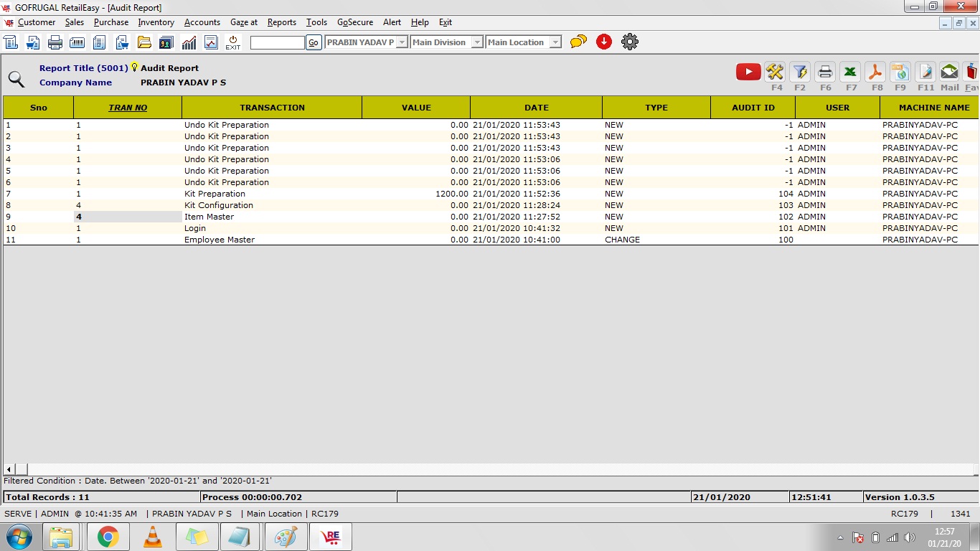This screenshot has width=980, height=551.
Task: Open report settings tools (F4)
Action: pyautogui.click(x=775, y=72)
